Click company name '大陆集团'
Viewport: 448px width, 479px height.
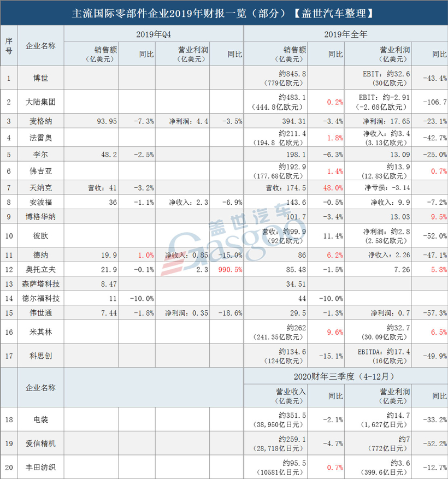click(x=40, y=102)
